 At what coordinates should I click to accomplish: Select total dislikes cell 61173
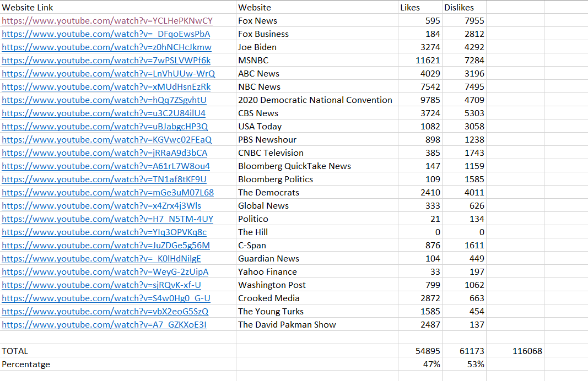point(464,351)
